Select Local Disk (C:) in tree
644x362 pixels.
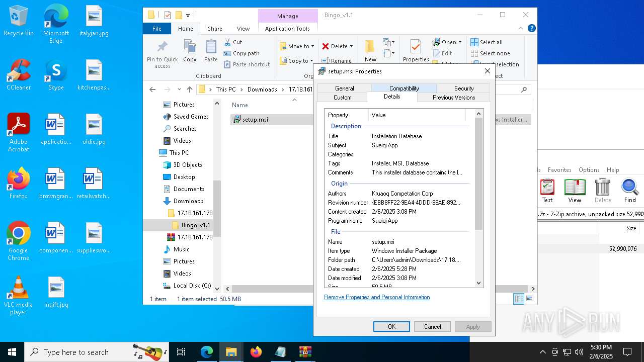[192, 286]
